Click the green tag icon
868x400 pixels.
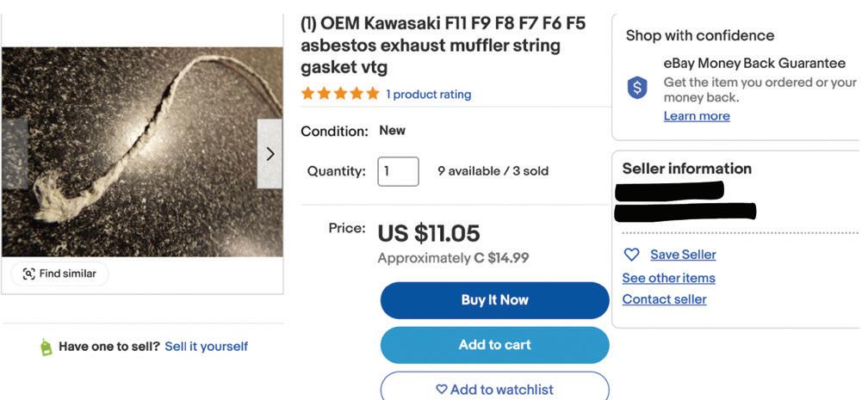coord(46,347)
